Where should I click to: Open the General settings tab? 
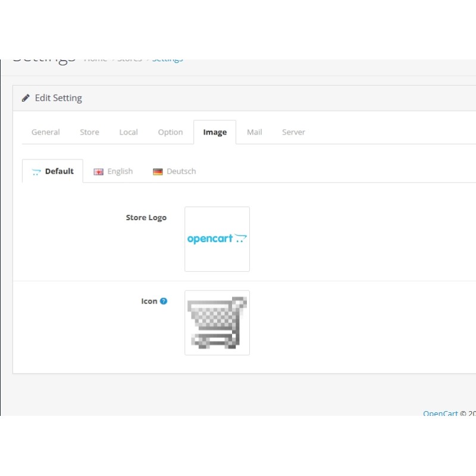pos(46,132)
